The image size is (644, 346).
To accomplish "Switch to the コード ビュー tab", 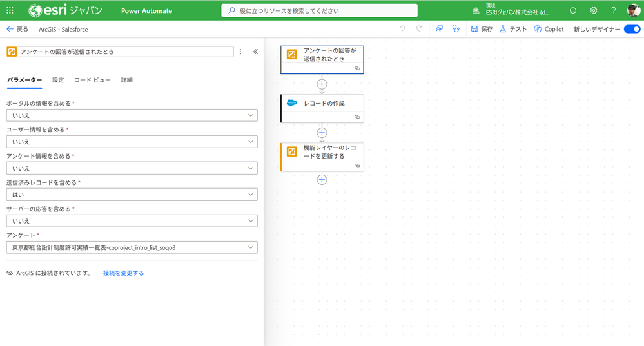I will [x=92, y=80].
